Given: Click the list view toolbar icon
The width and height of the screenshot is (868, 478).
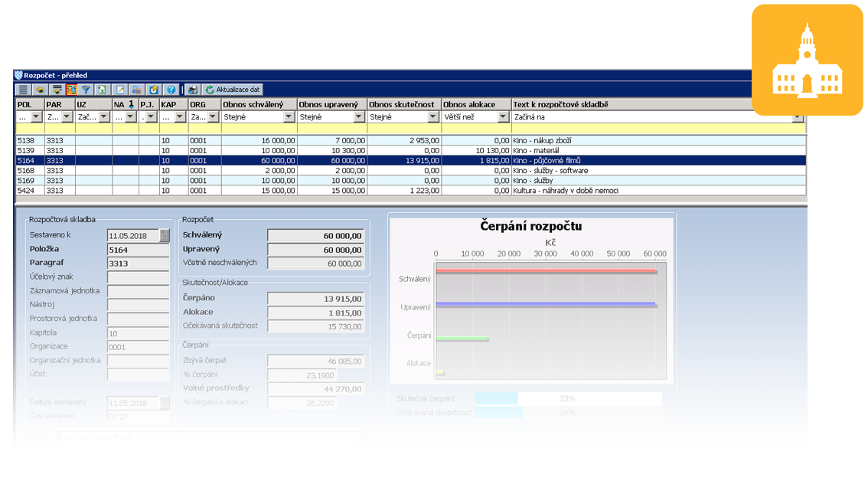Looking at the screenshot, I should tap(23, 90).
